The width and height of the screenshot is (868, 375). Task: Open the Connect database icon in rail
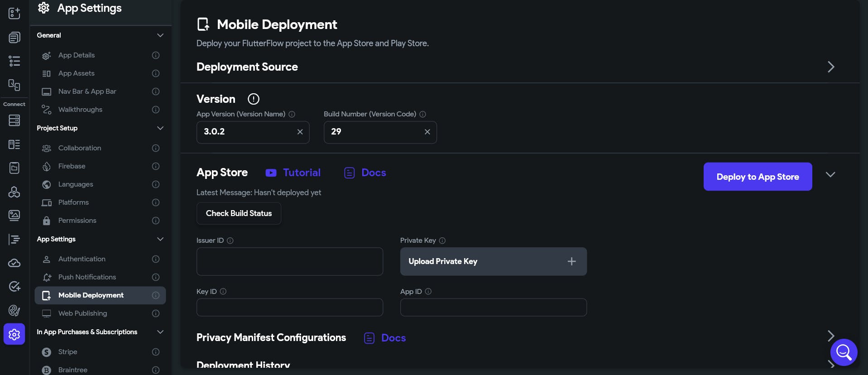(14, 120)
